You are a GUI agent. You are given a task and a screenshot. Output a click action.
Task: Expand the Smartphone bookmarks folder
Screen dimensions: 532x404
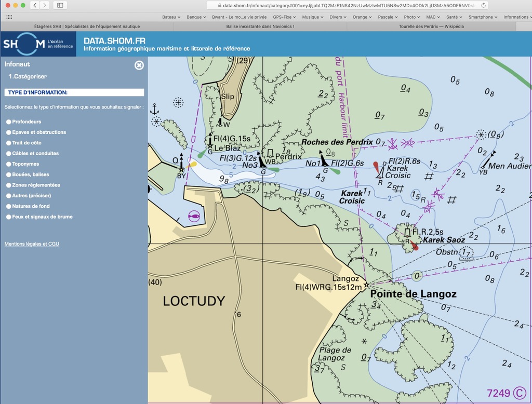(x=483, y=17)
